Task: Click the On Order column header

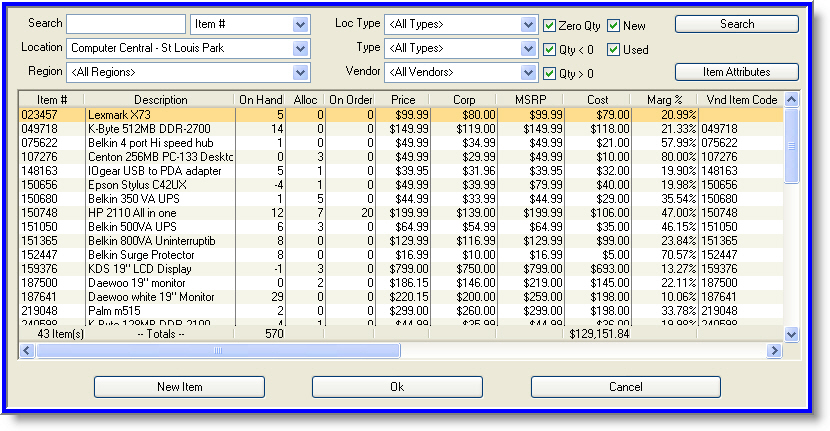Action: (x=350, y=100)
